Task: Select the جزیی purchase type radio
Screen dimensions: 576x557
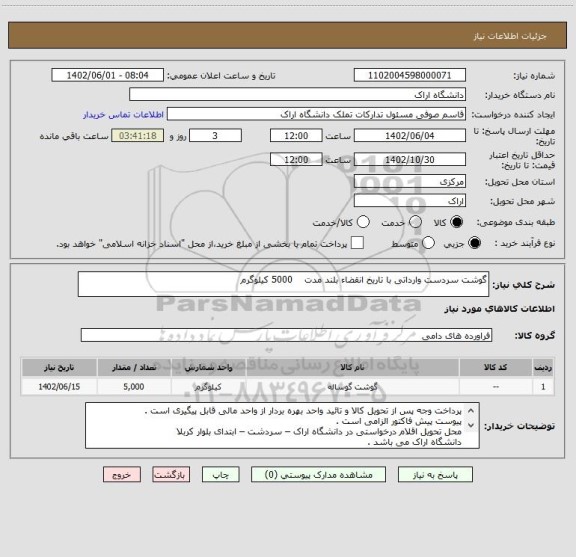Action: click(x=474, y=243)
